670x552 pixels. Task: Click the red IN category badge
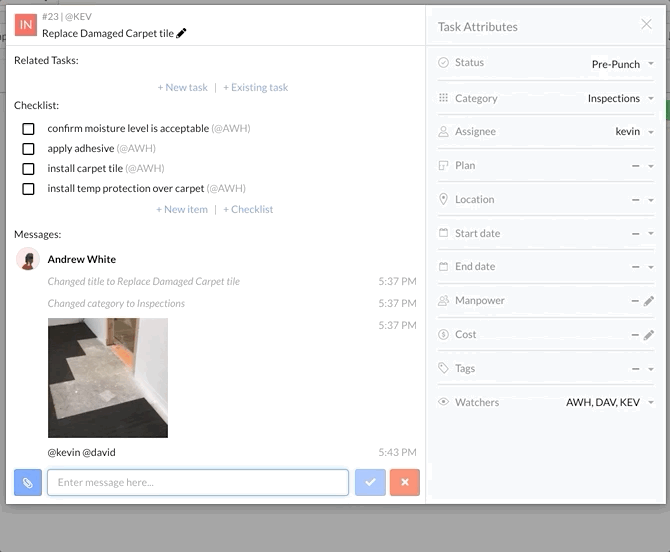(x=26, y=25)
